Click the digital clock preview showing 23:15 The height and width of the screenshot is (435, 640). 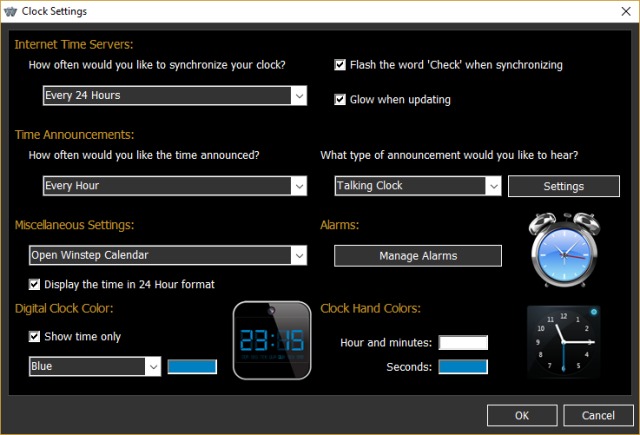click(271, 340)
